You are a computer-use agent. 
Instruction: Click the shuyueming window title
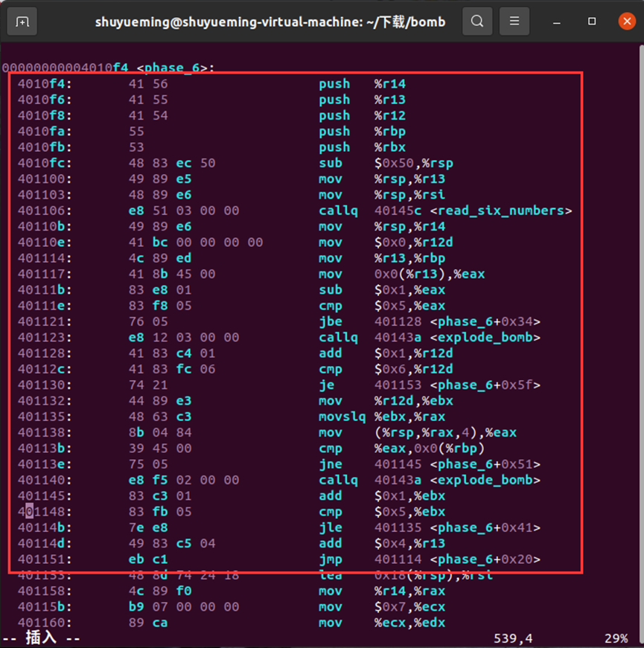pyautogui.click(x=270, y=22)
